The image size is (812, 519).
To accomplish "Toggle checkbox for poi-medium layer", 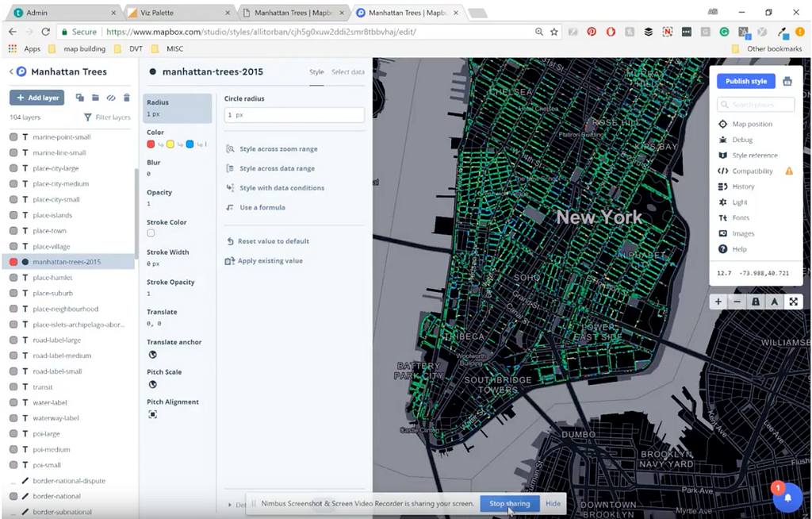I will pyautogui.click(x=13, y=449).
